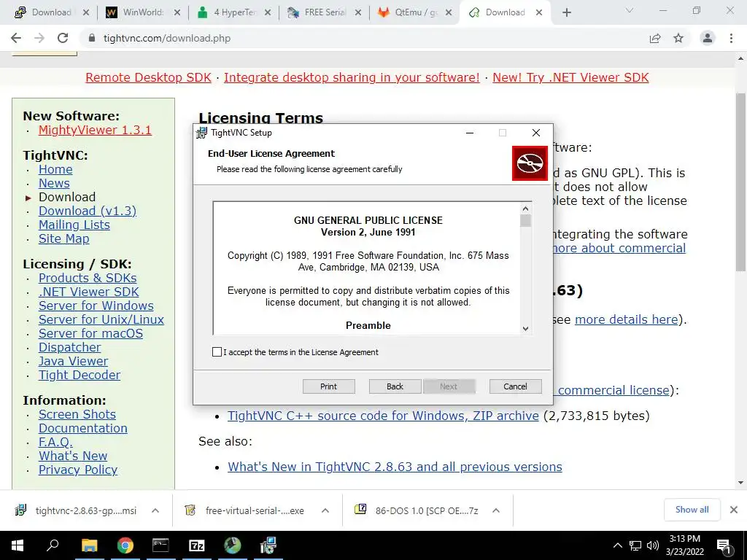
Task: Open Download (v1.3) sidebar link
Action: point(88,211)
